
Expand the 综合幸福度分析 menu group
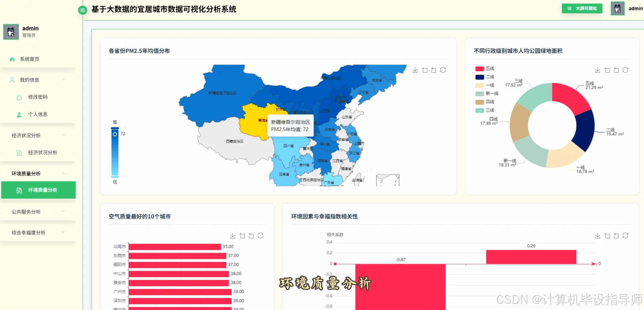pyautogui.click(x=38, y=233)
